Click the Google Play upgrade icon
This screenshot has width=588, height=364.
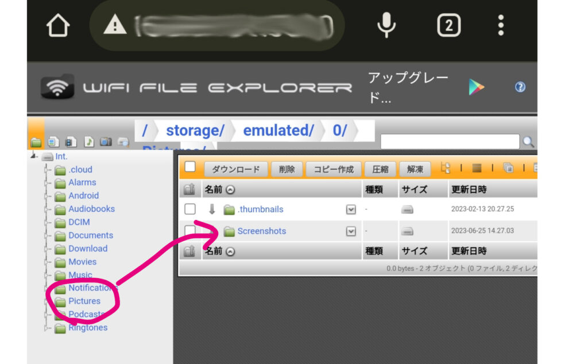(476, 87)
